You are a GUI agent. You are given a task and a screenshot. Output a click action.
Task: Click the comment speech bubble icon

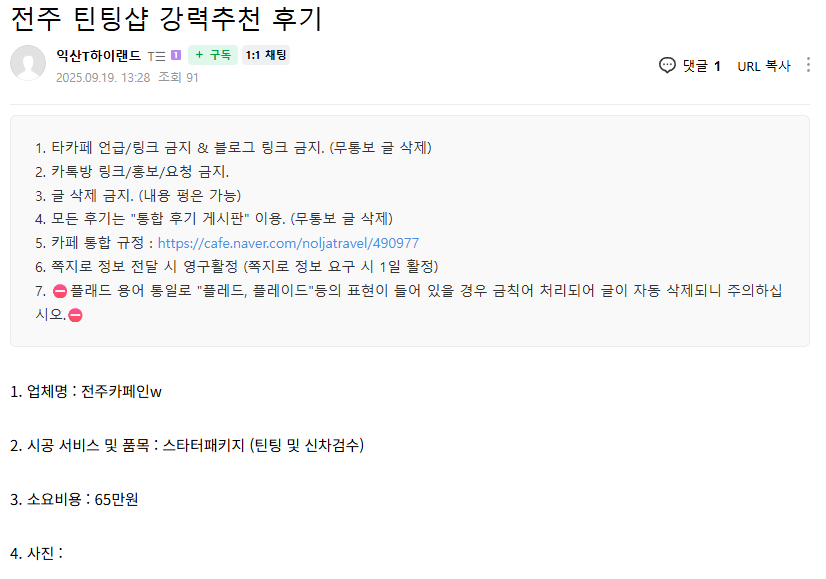click(667, 65)
